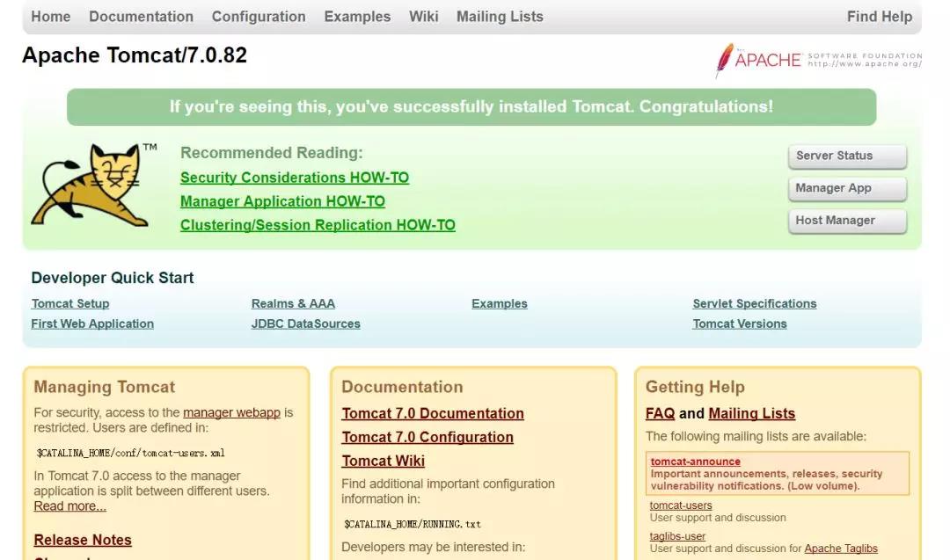Open Examples link under Developer Quick Start
Viewport: 950px width, 560px height.
(x=500, y=303)
